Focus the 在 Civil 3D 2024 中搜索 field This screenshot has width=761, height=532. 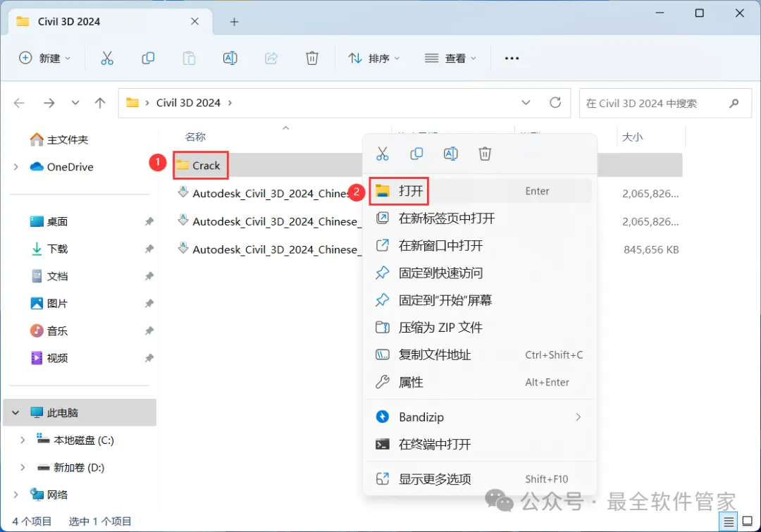coord(665,103)
